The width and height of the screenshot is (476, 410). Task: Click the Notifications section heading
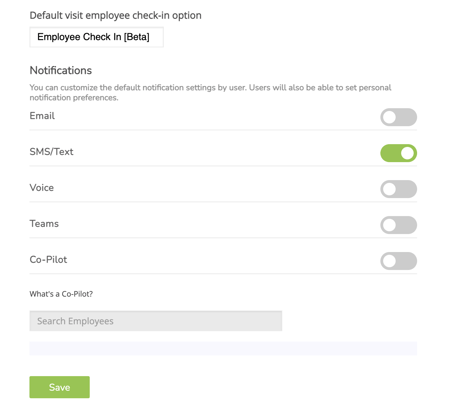point(61,70)
